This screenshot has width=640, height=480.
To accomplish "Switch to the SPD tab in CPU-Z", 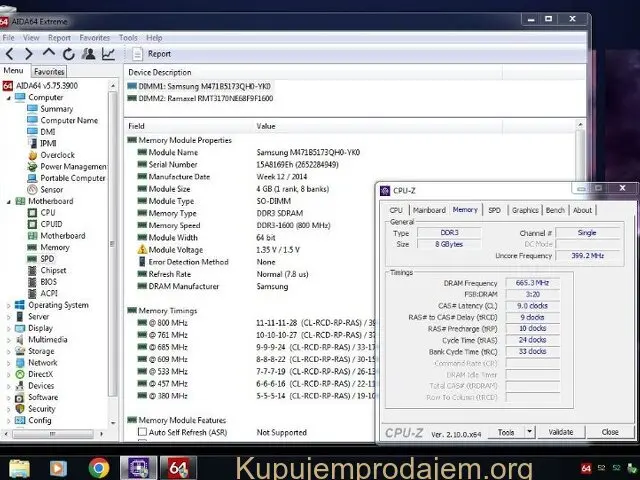I will pyautogui.click(x=494, y=210).
